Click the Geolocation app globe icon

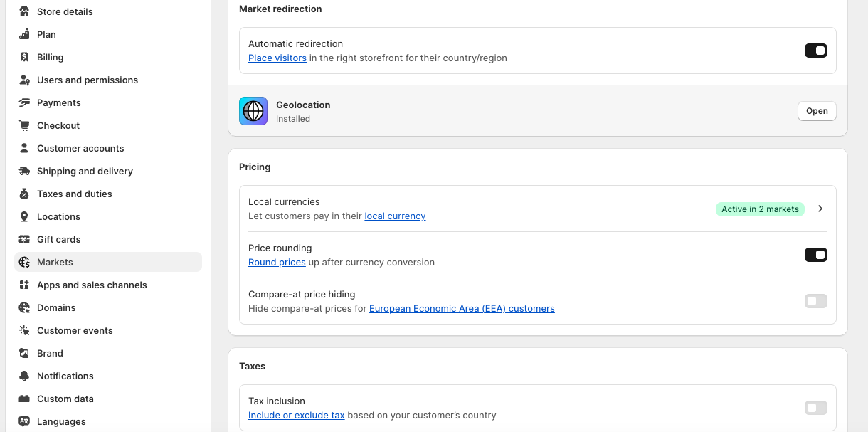(253, 111)
